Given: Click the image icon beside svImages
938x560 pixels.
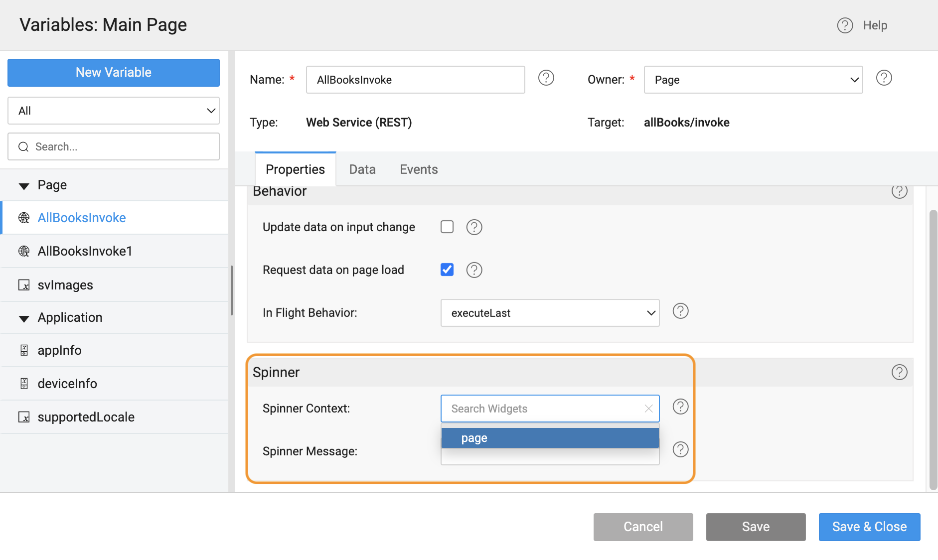Looking at the screenshot, I should (x=24, y=284).
